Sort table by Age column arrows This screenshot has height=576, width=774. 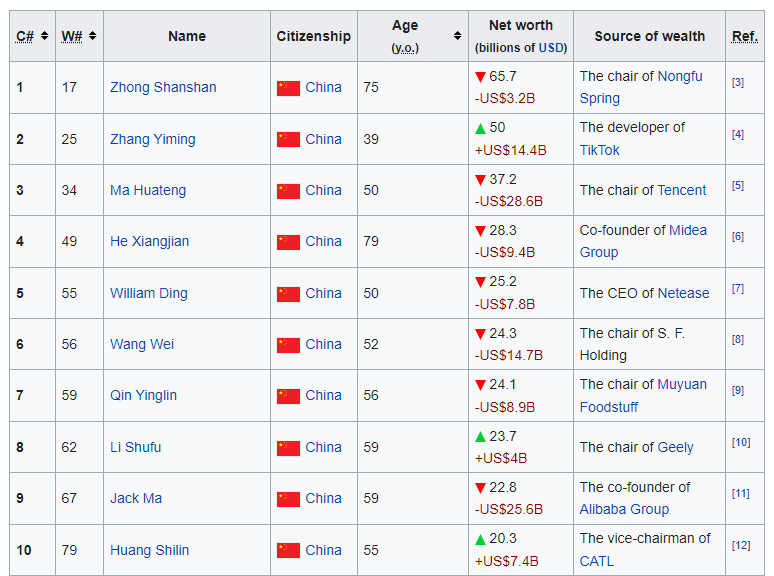(458, 36)
